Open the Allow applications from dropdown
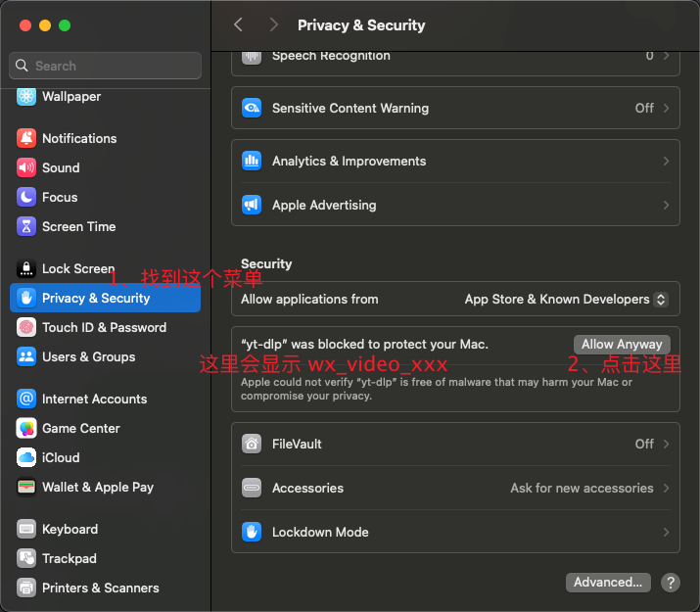Image resolution: width=700 pixels, height=612 pixels. point(566,299)
